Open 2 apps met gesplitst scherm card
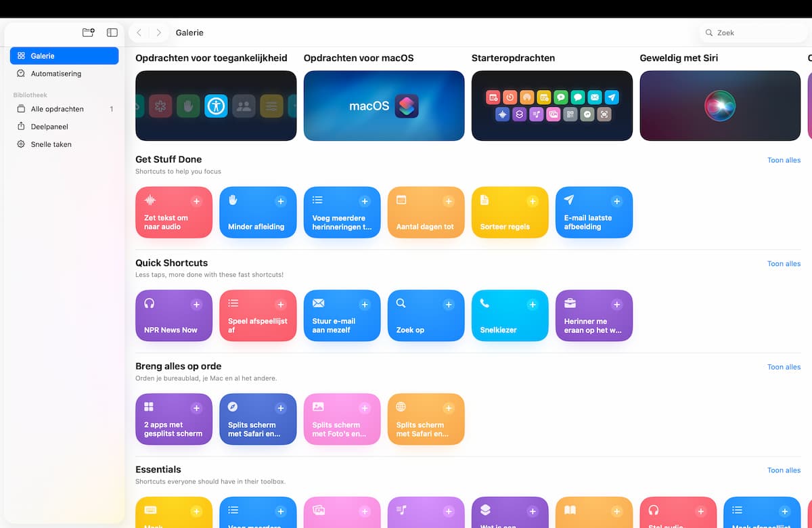The width and height of the screenshot is (812, 528). (174, 419)
